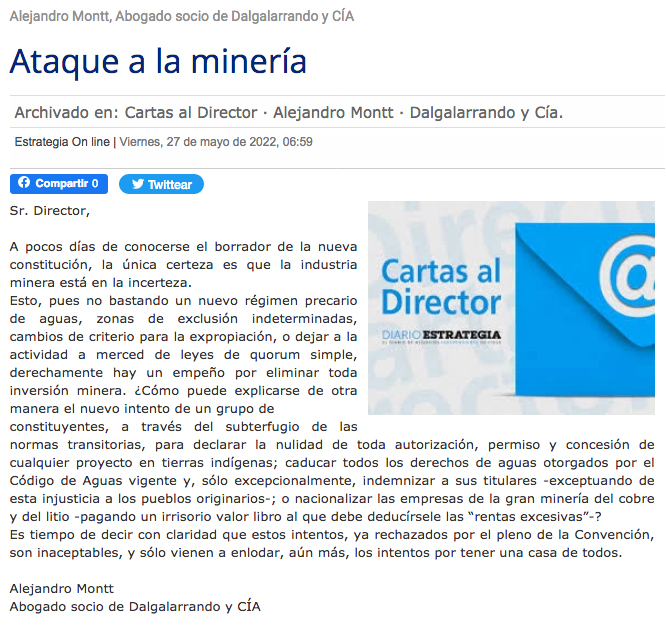Screen dimensions: 666x632
Task: Click the share count number on Compartir
Action: point(95,184)
